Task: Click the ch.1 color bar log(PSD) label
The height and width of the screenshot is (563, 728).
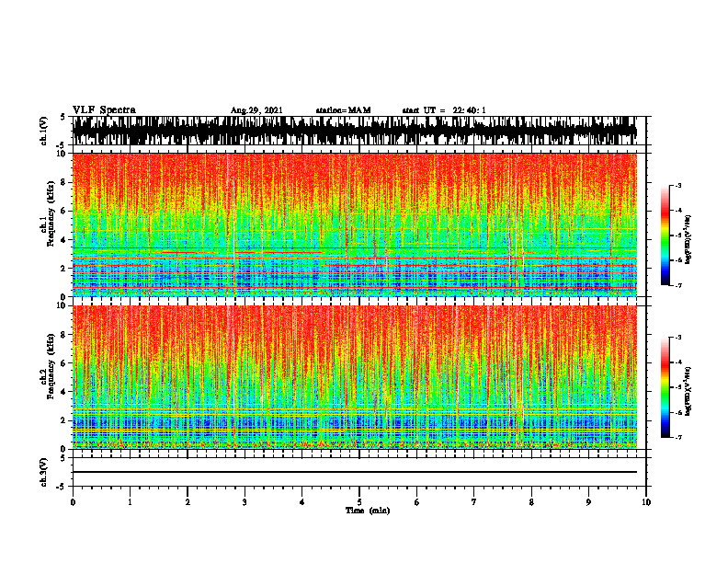Action: pos(689,239)
